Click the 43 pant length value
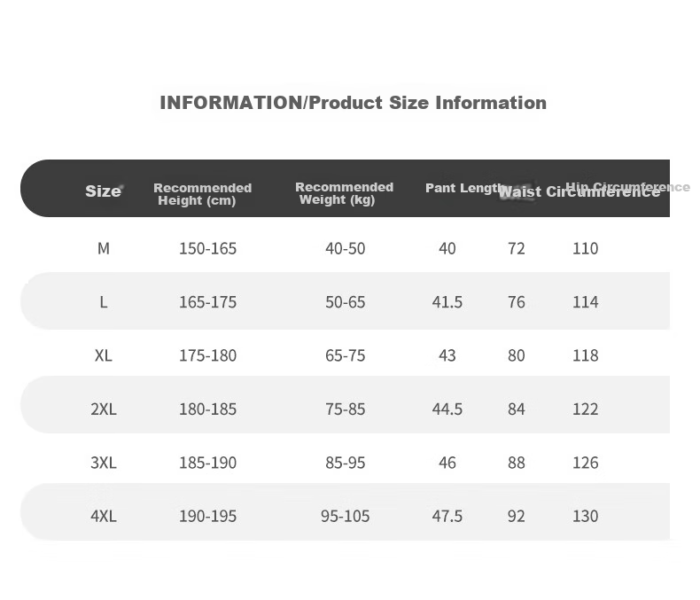Viewport: 700px width, 600px height. coord(447,355)
